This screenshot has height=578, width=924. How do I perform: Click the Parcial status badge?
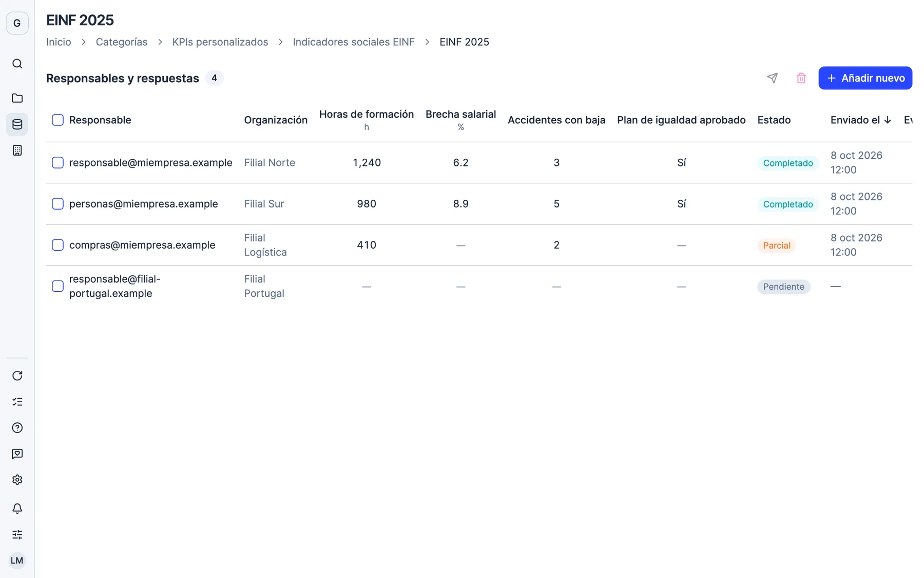click(x=776, y=246)
